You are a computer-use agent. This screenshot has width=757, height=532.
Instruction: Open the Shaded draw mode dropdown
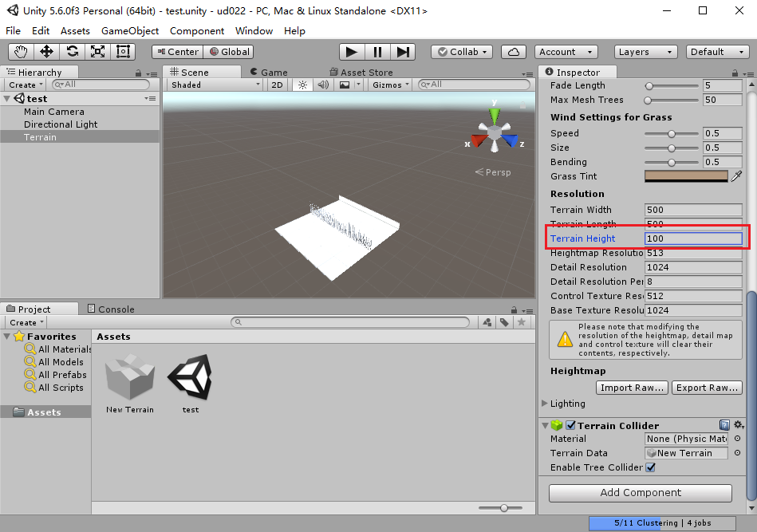[x=215, y=85]
